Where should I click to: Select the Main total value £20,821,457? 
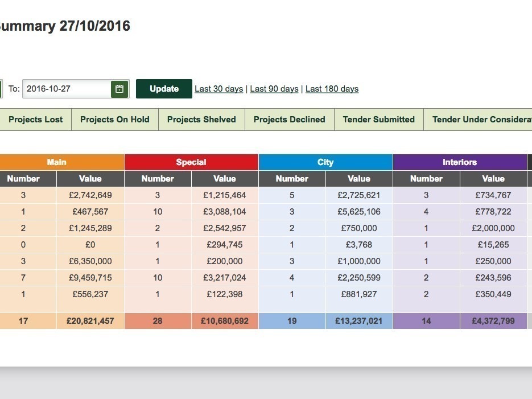[x=90, y=321]
